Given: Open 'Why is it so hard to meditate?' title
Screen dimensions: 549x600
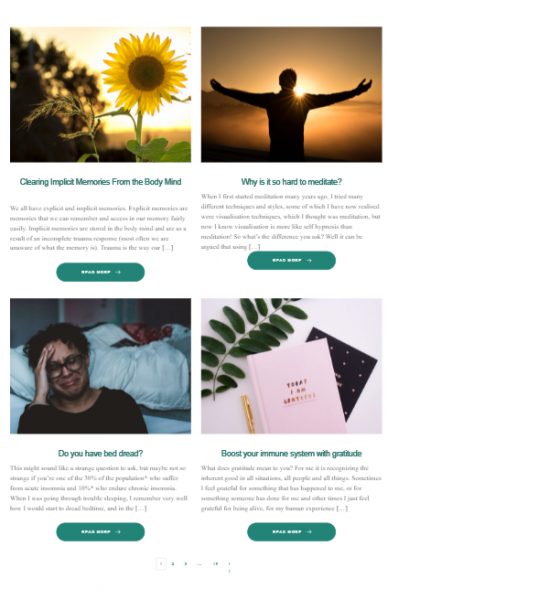Looking at the screenshot, I should 292,182.
